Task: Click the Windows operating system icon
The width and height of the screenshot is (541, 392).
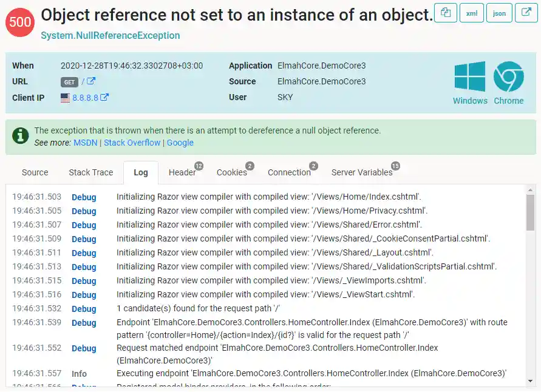Action: click(470, 77)
